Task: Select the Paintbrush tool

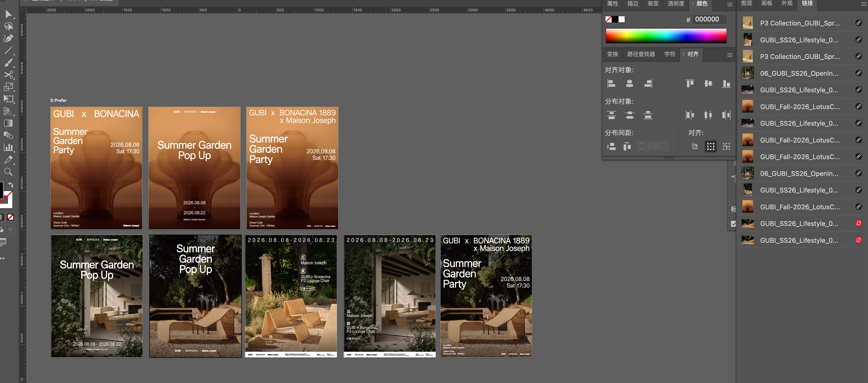Action: pos(9,63)
